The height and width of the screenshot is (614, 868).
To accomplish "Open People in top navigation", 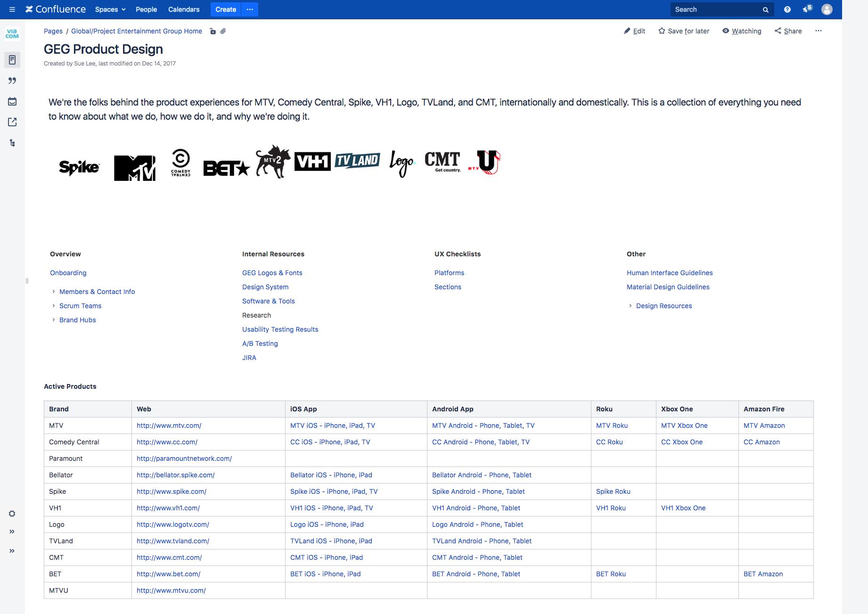I will click(146, 9).
